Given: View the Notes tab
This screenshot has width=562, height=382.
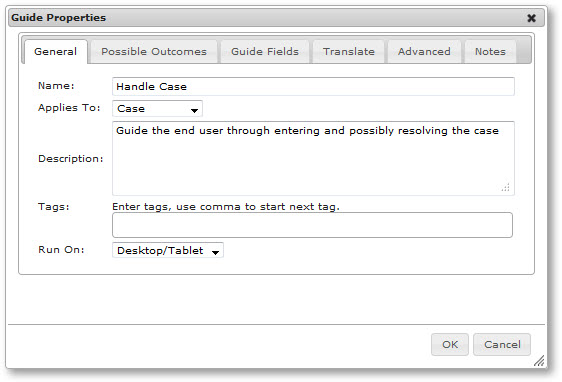Looking at the screenshot, I should coord(490,52).
